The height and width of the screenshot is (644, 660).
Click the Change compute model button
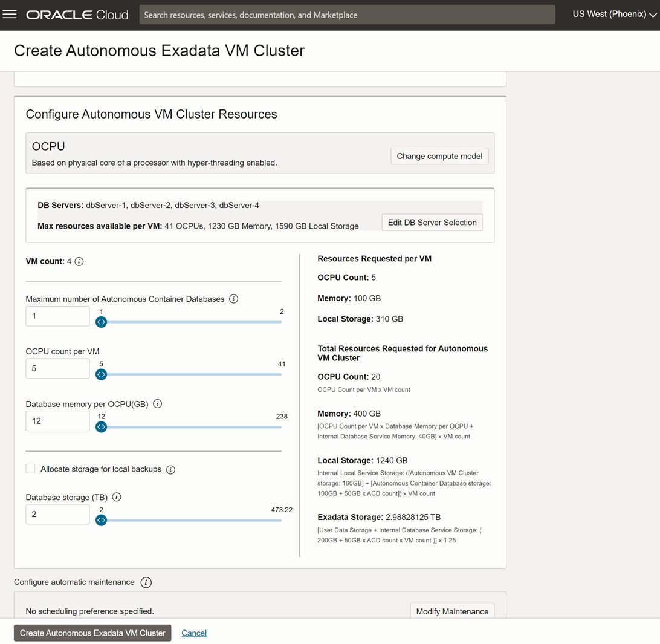click(439, 156)
